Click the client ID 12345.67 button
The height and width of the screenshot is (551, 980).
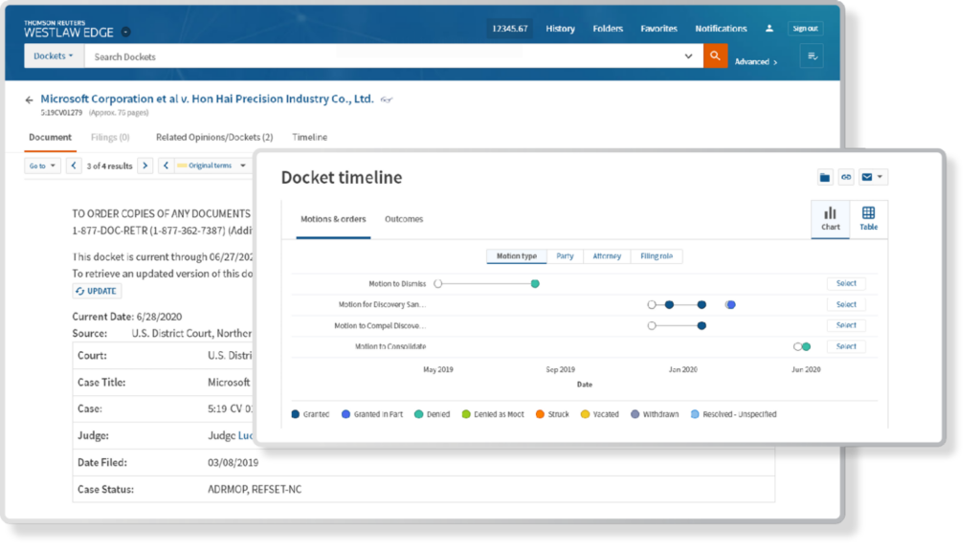pyautogui.click(x=510, y=29)
